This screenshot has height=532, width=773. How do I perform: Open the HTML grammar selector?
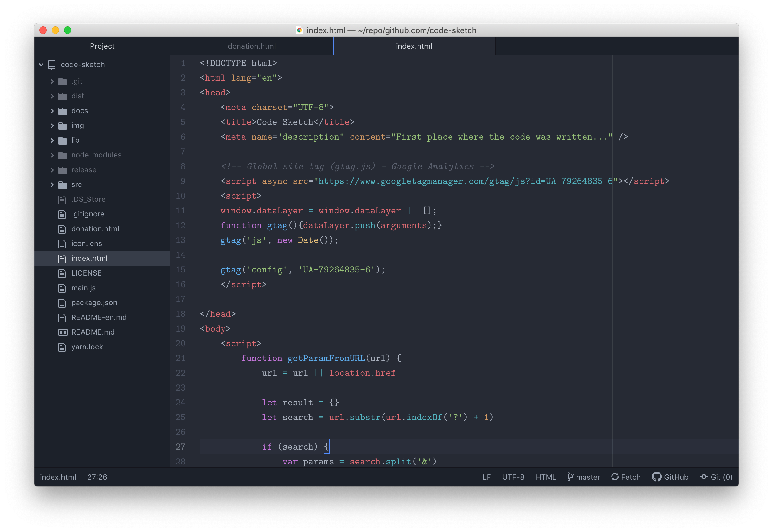[x=546, y=477]
